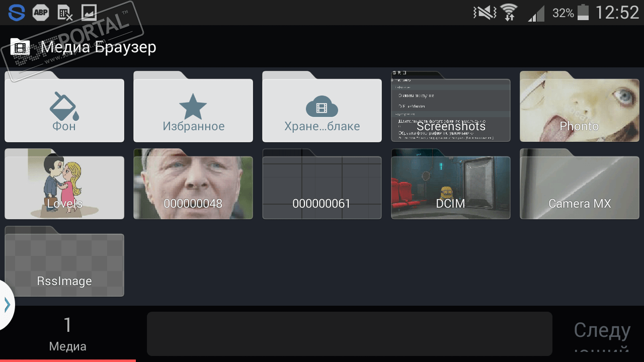Tap the cell signal strength icon
The height and width of the screenshot is (362, 644).
(x=536, y=13)
